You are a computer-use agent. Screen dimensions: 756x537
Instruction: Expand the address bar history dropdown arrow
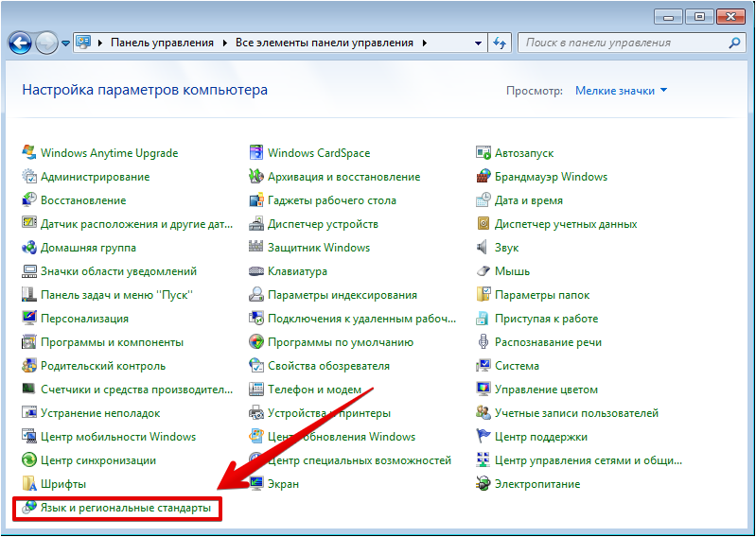[478, 43]
